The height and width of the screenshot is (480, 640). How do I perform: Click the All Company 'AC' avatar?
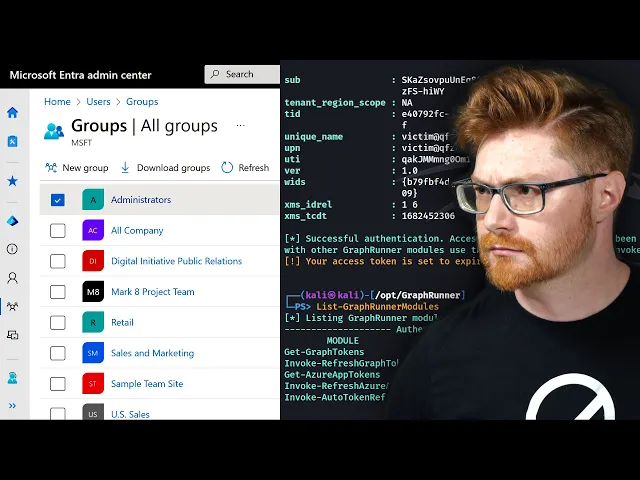[93, 230]
